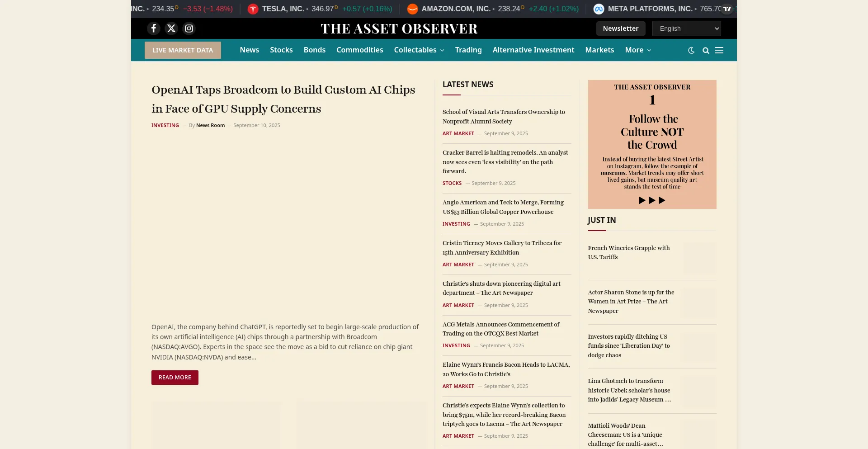Click the Follow the Culture banner ad
Screen dimensions: 868x449
point(652,144)
